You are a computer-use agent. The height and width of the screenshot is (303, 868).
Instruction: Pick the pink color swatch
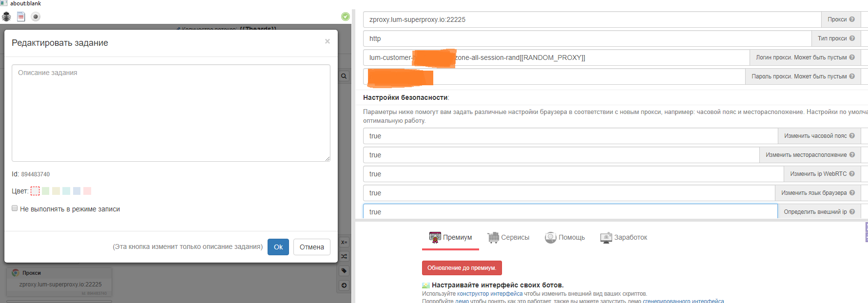point(87,191)
